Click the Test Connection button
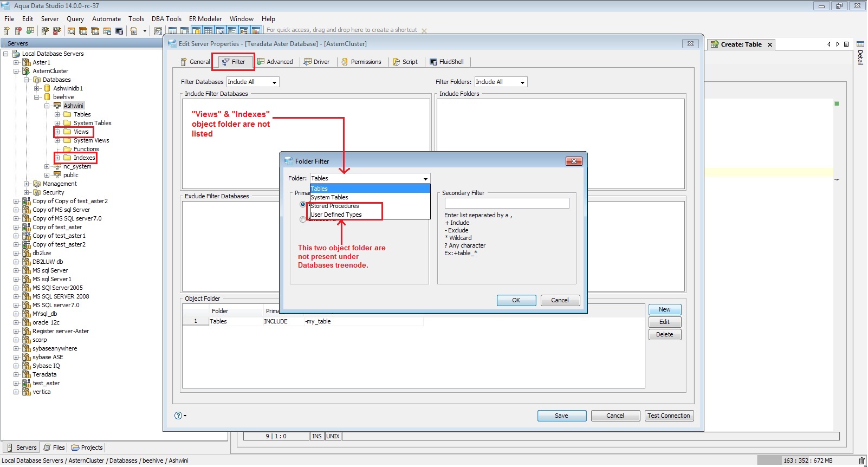 point(669,416)
